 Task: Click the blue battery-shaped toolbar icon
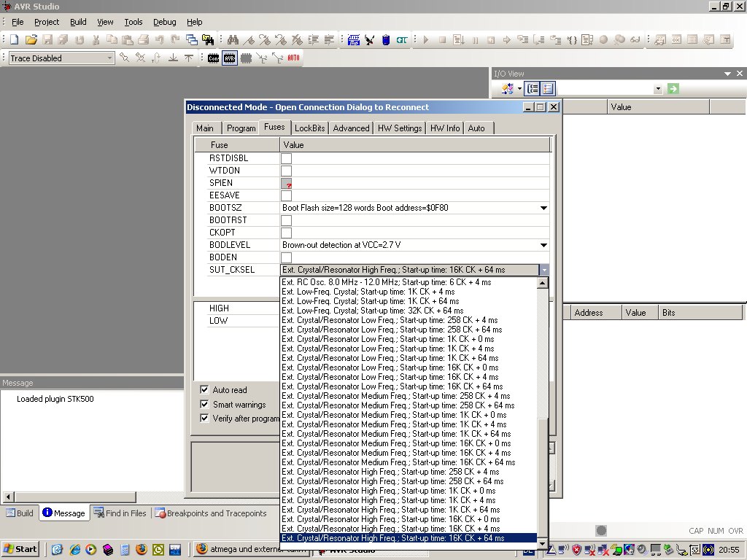(x=386, y=40)
